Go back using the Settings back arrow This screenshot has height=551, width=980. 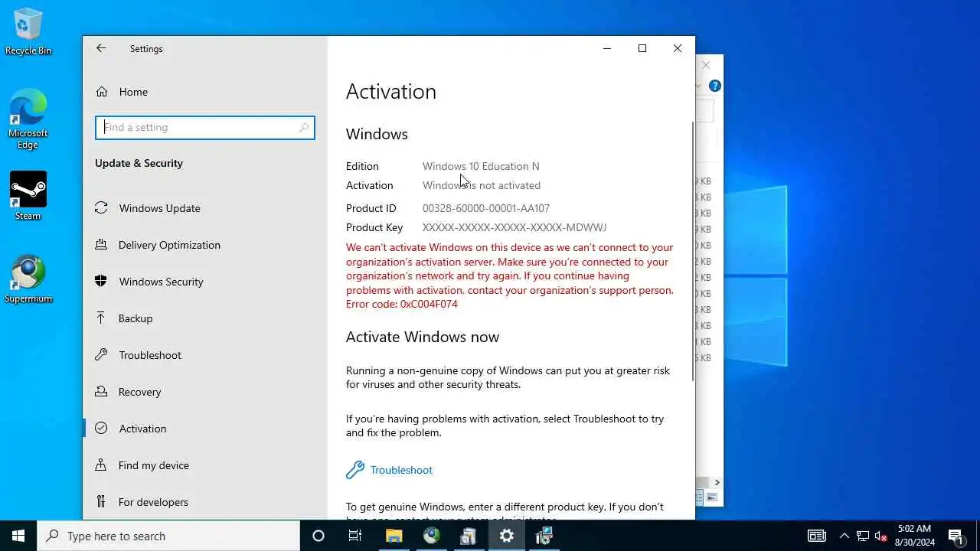[x=101, y=48]
